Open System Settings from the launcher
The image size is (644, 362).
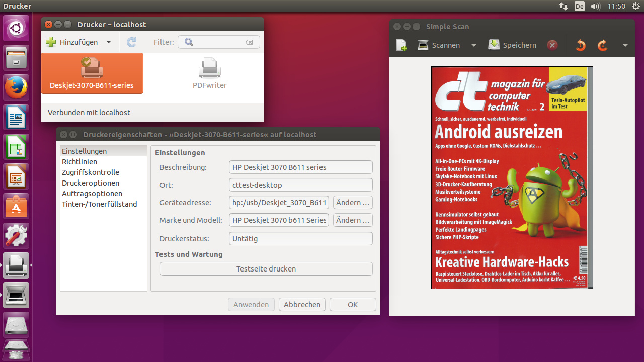click(x=17, y=236)
